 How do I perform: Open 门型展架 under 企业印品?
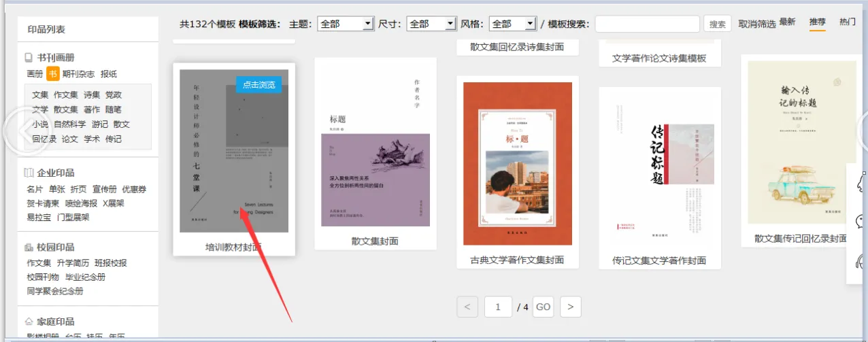point(73,218)
